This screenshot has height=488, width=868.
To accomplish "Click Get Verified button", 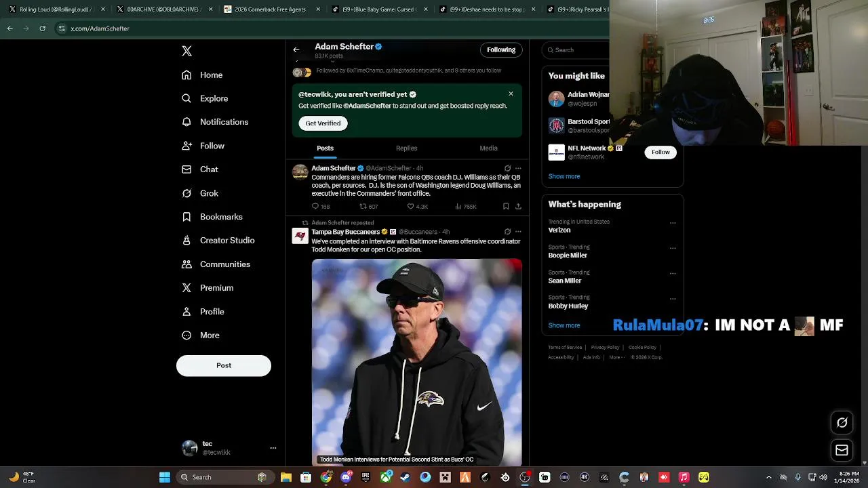I will [323, 123].
